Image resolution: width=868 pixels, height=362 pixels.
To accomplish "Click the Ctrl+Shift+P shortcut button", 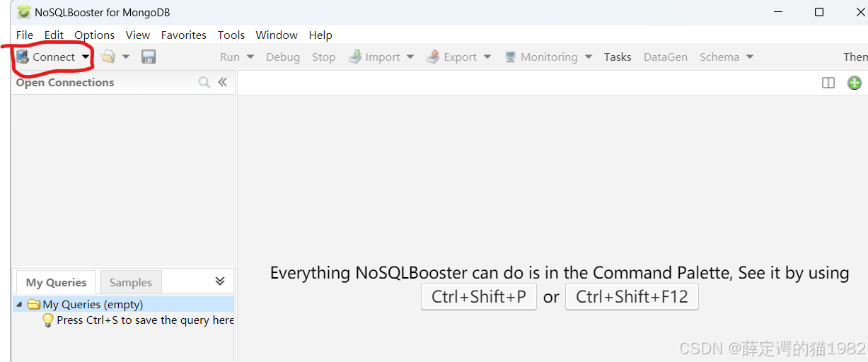I will click(x=479, y=296).
